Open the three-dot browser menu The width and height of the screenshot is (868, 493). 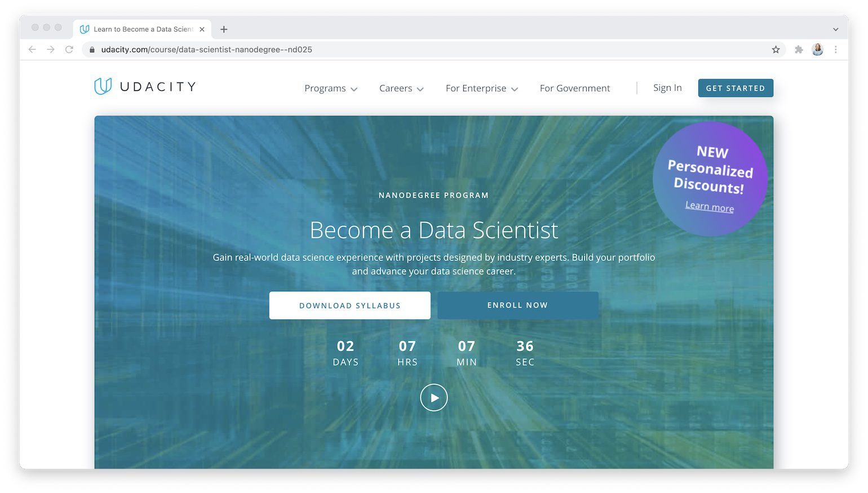coord(836,50)
